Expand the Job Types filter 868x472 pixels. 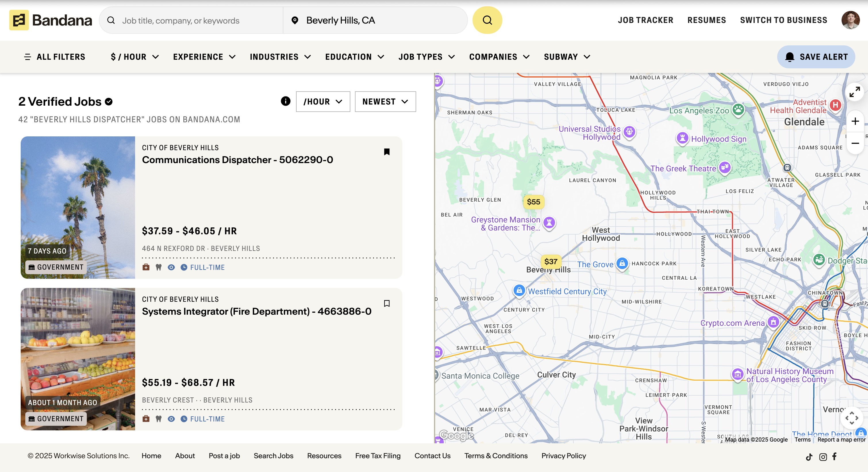click(x=427, y=57)
